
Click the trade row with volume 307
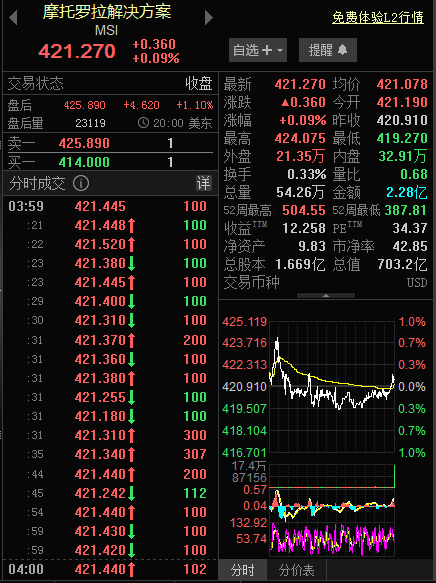pos(110,454)
